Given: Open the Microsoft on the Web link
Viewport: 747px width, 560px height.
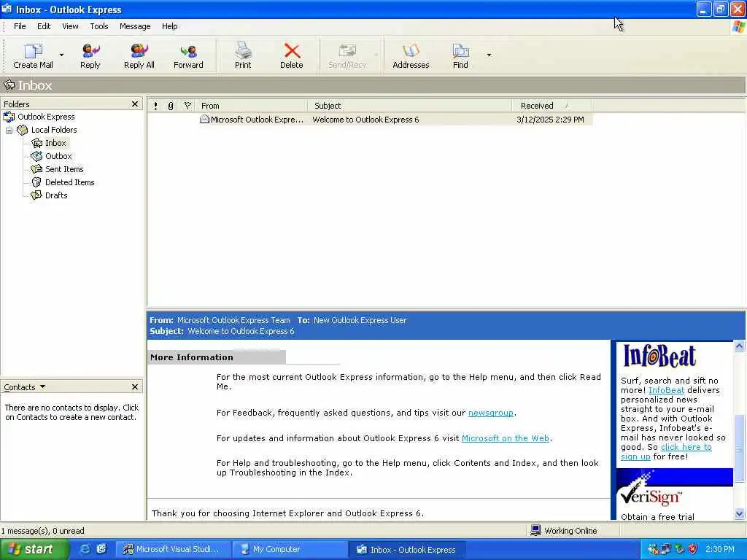Looking at the screenshot, I should pyautogui.click(x=506, y=438).
